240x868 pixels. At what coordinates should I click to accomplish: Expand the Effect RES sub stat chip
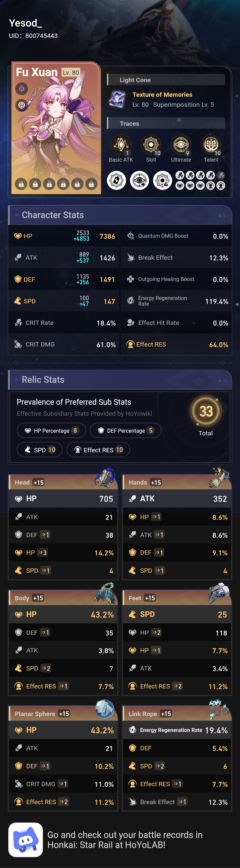(98, 450)
